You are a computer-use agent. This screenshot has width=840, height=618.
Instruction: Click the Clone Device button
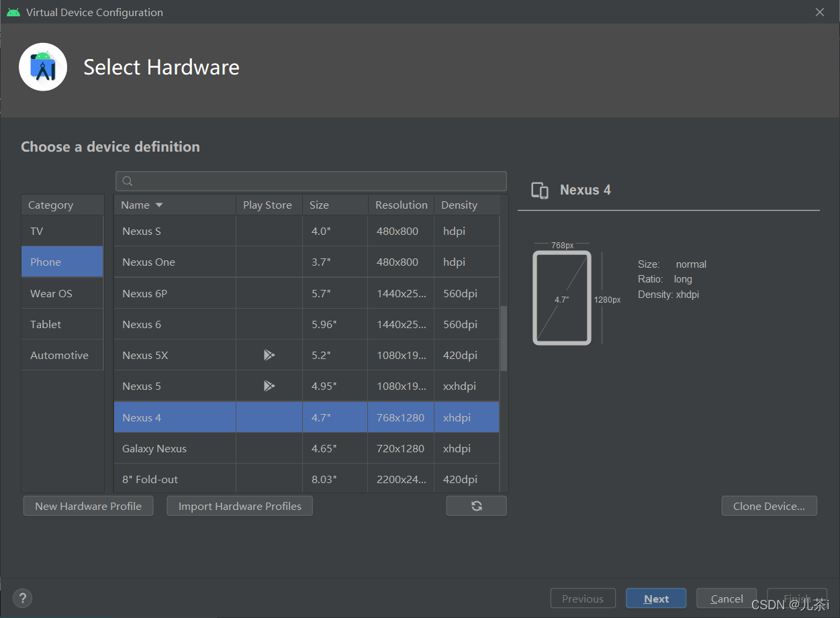click(x=769, y=506)
